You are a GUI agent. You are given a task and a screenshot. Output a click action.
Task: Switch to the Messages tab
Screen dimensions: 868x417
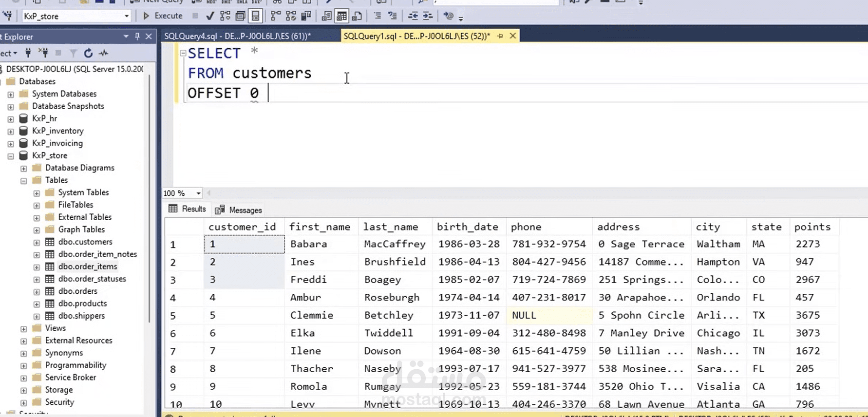[x=239, y=210]
